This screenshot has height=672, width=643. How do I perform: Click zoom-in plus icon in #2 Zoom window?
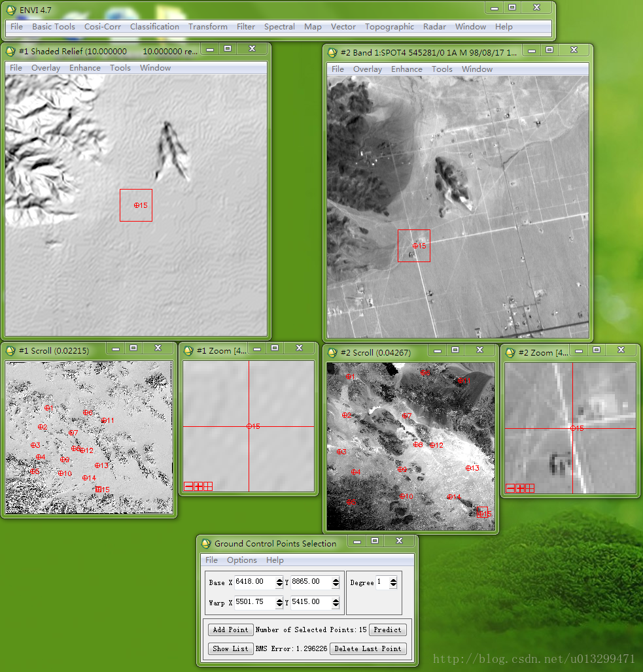click(520, 488)
